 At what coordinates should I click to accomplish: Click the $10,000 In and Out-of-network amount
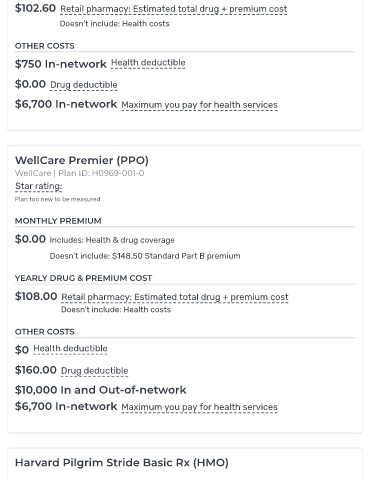point(100,390)
